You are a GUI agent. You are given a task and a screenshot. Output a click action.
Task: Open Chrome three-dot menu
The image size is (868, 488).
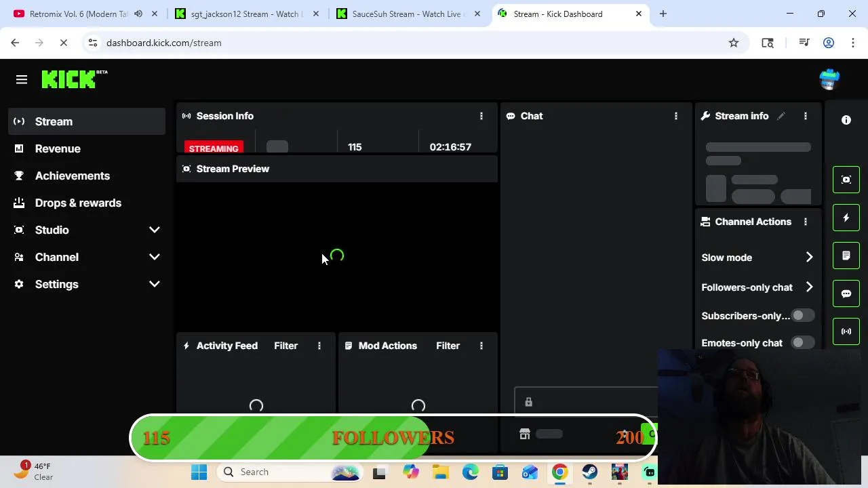click(x=852, y=43)
